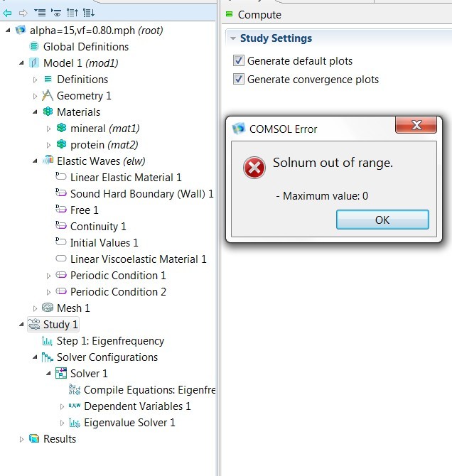
Task: Click the mineral material icon
Action: click(x=61, y=128)
